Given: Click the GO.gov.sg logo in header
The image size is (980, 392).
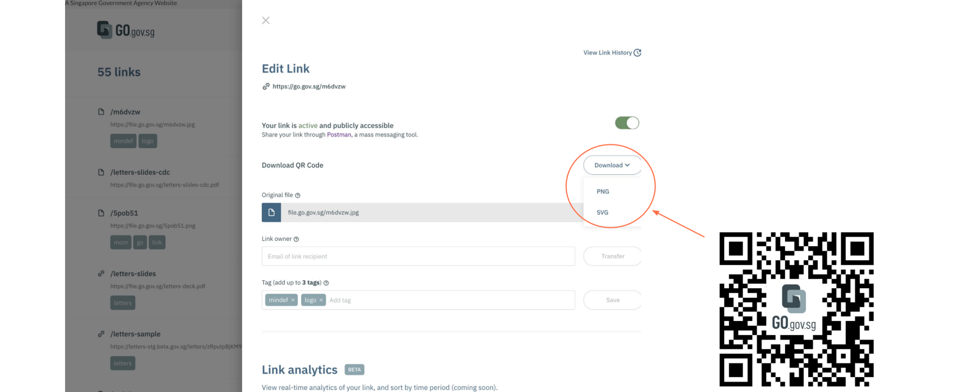Looking at the screenshot, I should coord(126,30).
